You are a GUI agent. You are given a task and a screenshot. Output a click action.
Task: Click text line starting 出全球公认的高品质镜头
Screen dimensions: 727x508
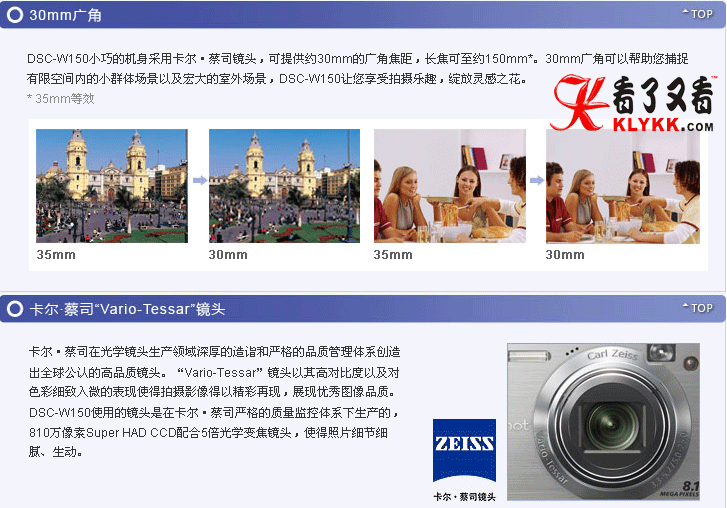coord(214,372)
